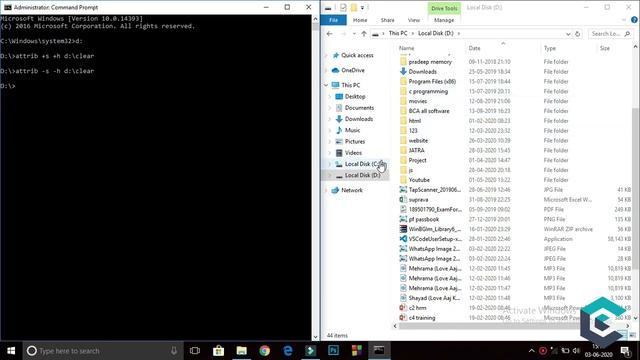Select the c4 training file
The image size is (640, 360).
point(422,318)
